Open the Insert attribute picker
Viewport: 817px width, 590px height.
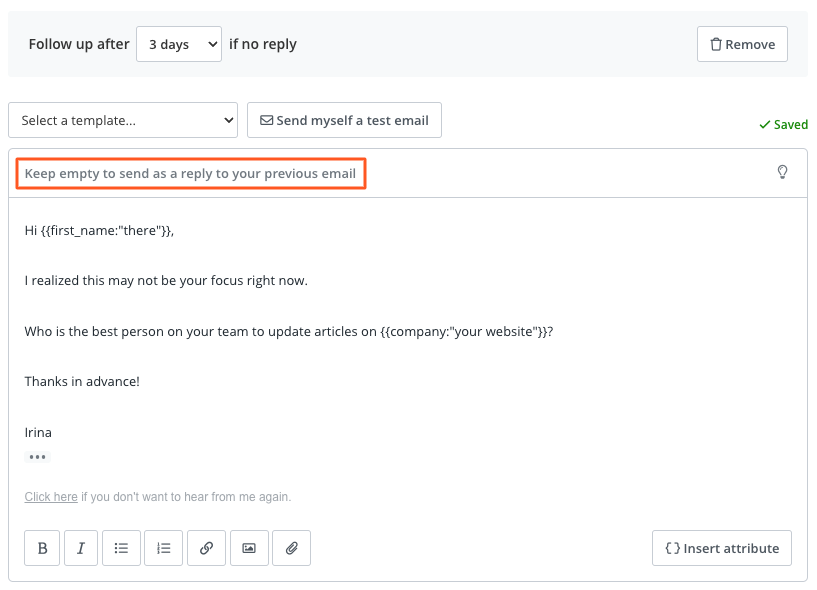(721, 548)
